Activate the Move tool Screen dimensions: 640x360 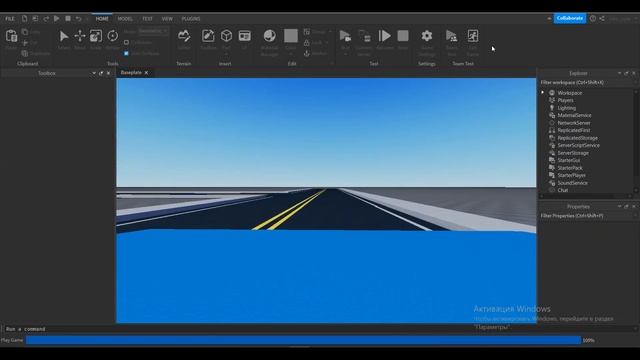click(x=80, y=36)
